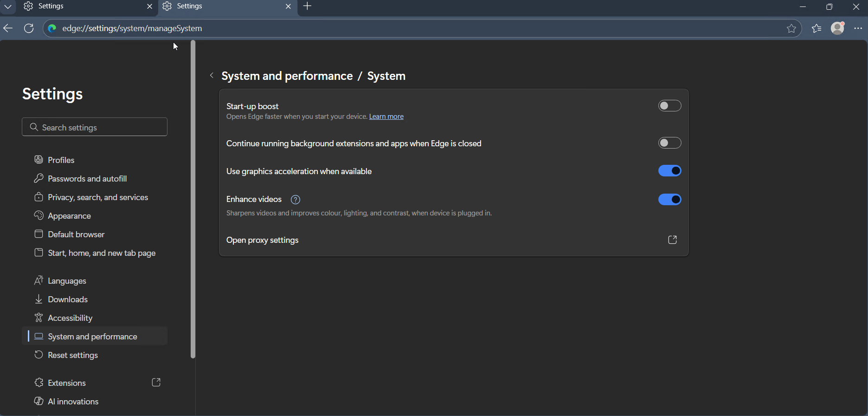The height and width of the screenshot is (416, 868).
Task: Close the first Settings tab
Action: click(x=149, y=6)
